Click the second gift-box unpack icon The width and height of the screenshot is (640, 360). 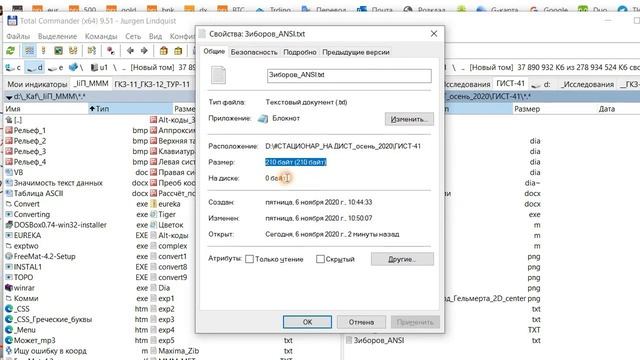178,51
